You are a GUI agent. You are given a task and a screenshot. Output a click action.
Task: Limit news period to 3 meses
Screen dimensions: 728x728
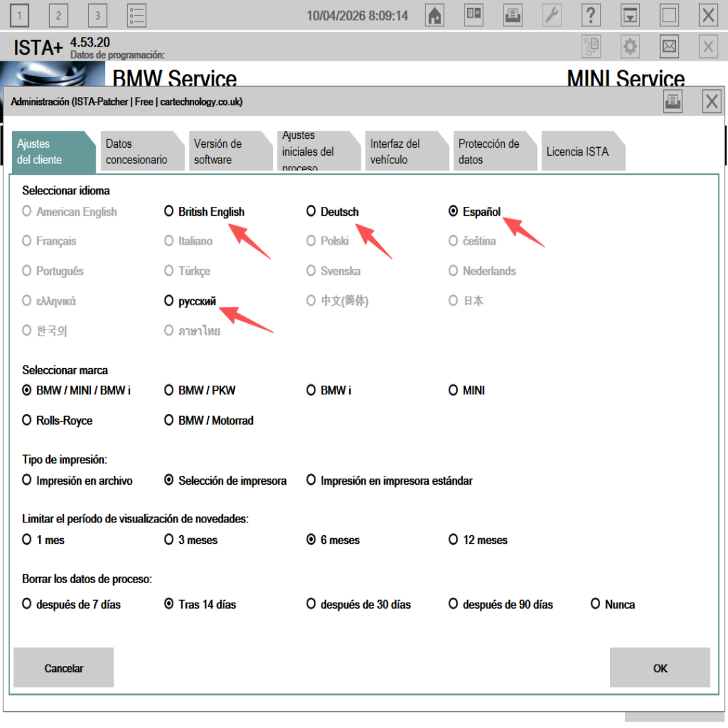[191, 540]
